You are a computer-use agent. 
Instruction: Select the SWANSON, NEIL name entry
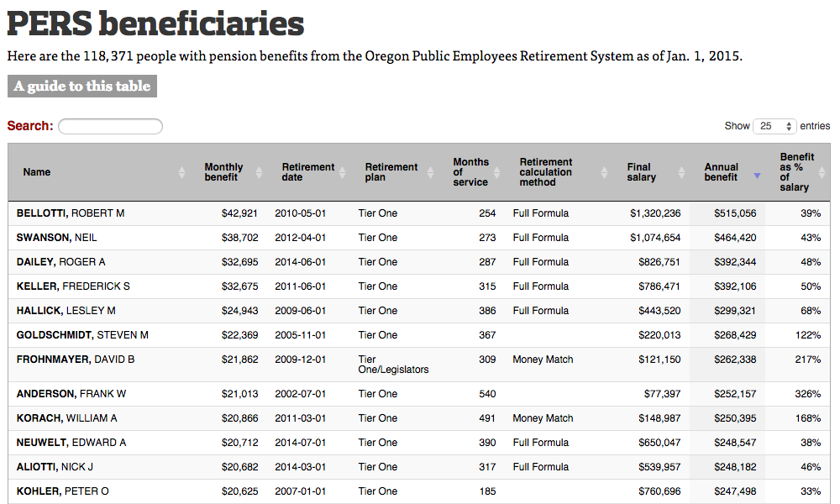pyautogui.click(x=57, y=238)
